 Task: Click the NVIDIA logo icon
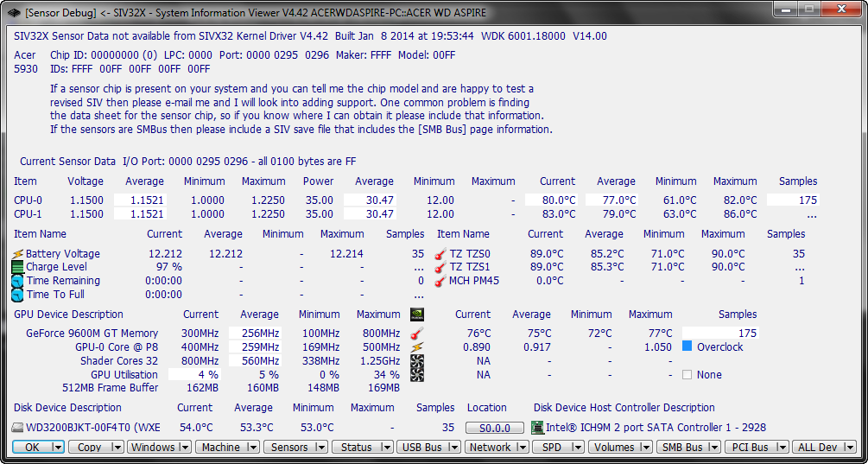pos(417,315)
